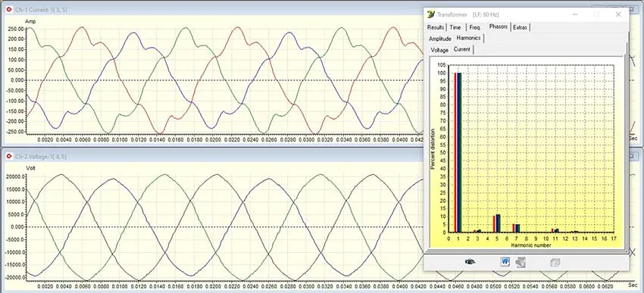The image size is (644, 293).
Task: Select the Current harmonics tab
Action: [462, 49]
